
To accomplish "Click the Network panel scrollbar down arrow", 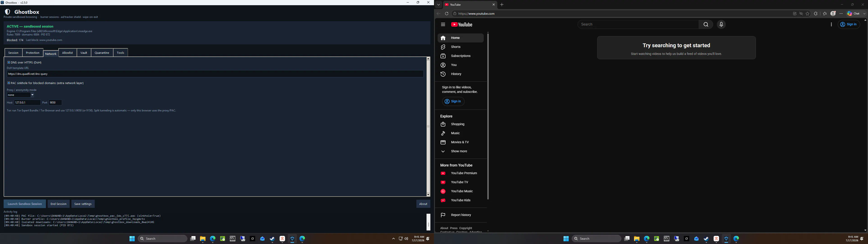I will click(428, 195).
